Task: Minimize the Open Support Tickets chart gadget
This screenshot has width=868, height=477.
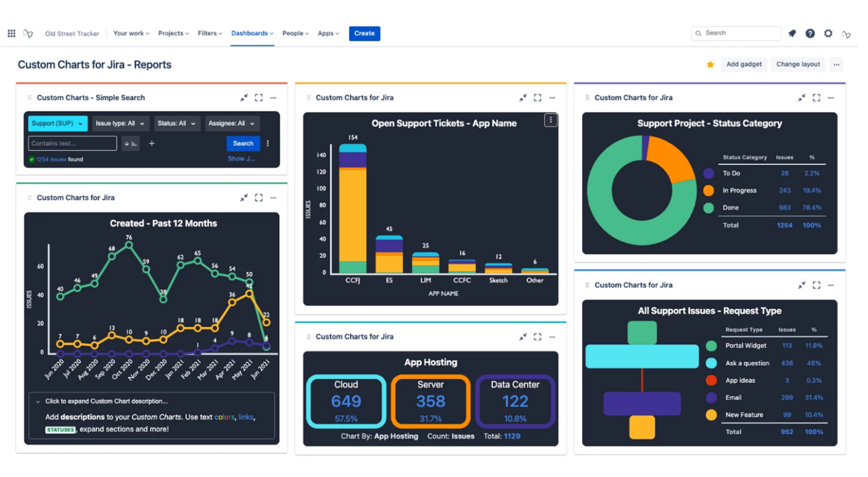Action: point(522,97)
